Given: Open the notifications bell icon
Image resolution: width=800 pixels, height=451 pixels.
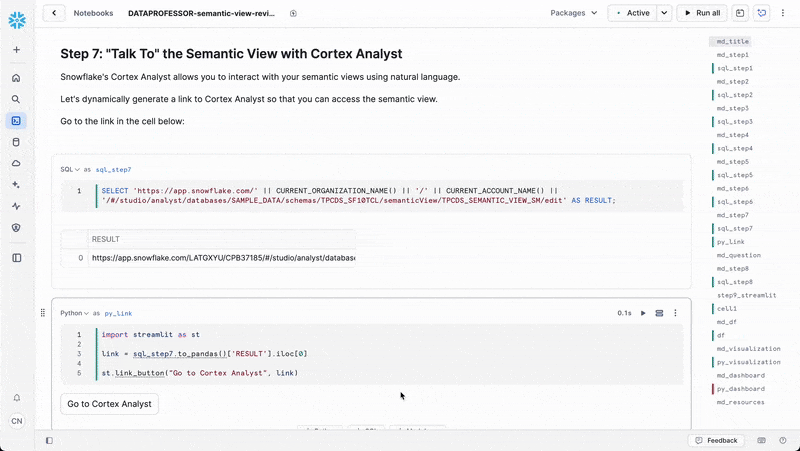Looking at the screenshot, I should [x=17, y=397].
